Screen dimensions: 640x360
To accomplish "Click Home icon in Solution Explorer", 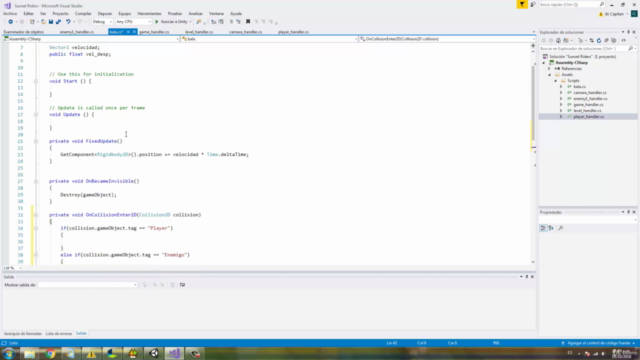I will (x=558, y=40).
